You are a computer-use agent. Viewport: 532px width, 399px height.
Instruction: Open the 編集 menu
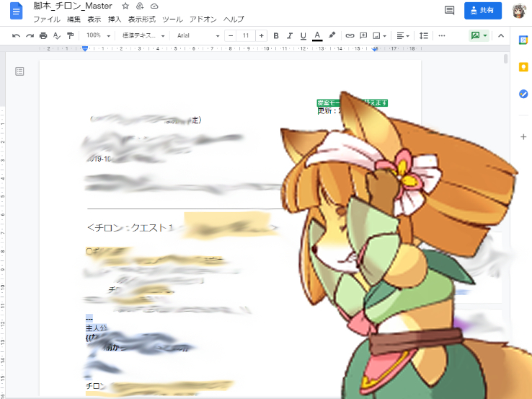pos(74,19)
